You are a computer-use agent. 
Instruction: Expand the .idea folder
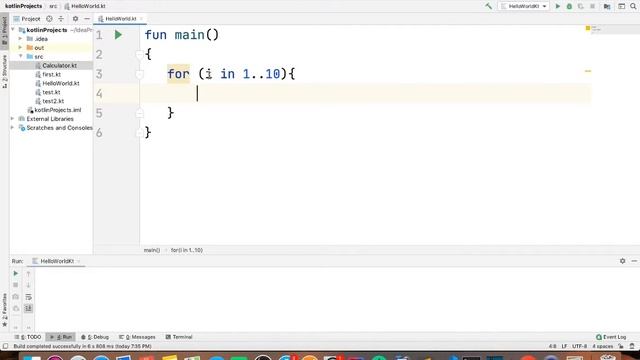[x=20, y=39]
